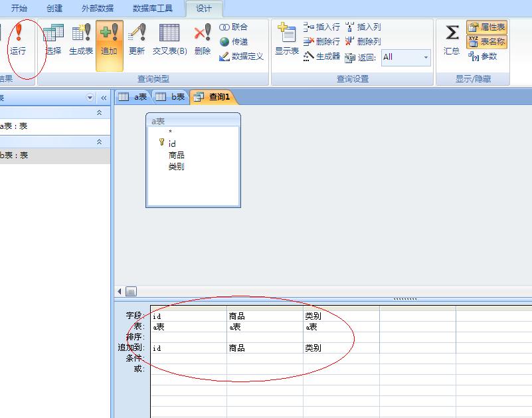532x418 pixels.
Task: Click the 排序 cell under id column
Action: 189,337
